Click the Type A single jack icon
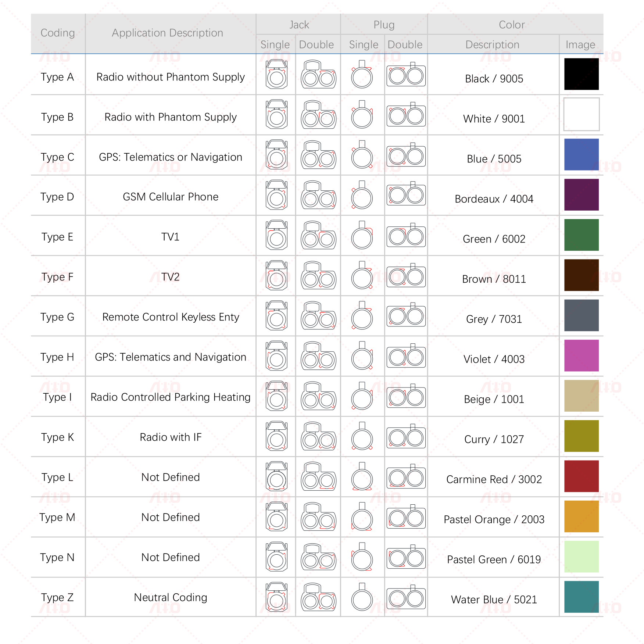 pos(276,75)
